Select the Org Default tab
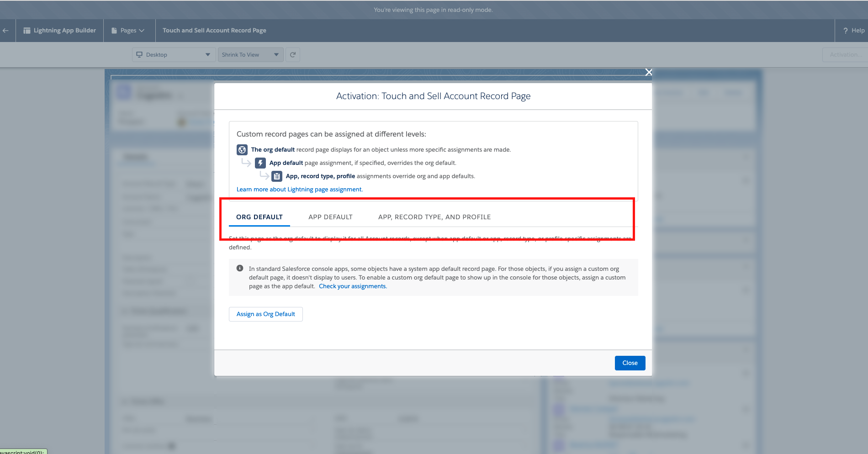 [259, 217]
